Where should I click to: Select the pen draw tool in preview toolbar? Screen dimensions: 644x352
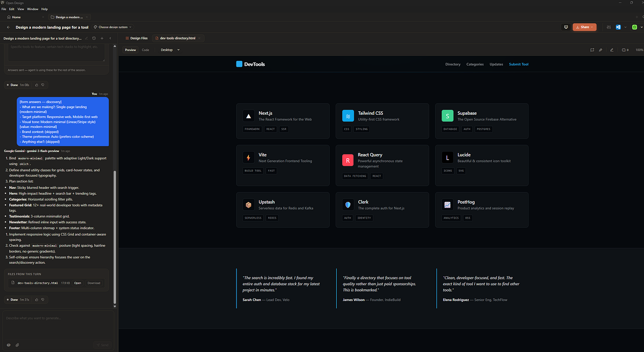(601, 50)
